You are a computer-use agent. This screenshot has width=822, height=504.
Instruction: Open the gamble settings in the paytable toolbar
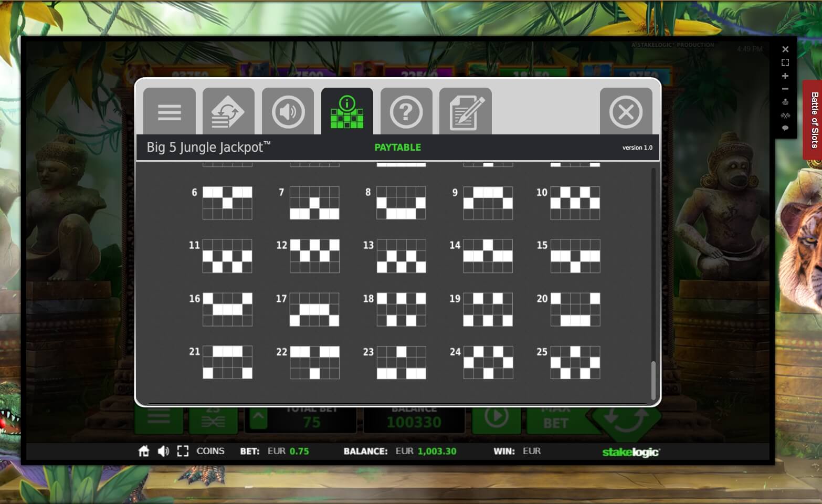pos(228,112)
